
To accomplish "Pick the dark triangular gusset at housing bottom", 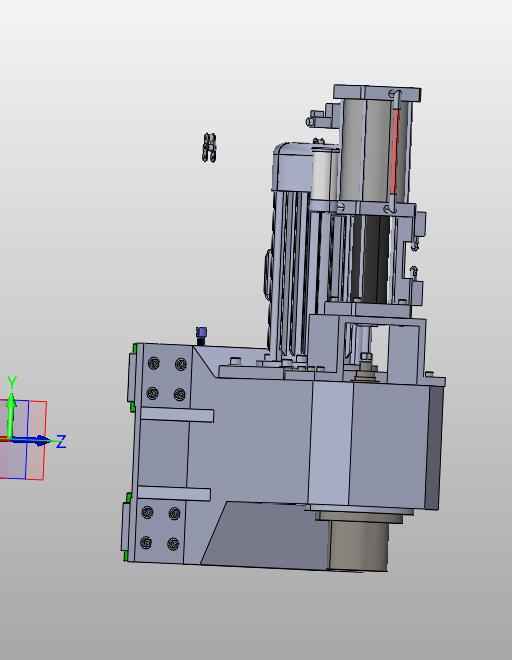I will [x=264, y=535].
